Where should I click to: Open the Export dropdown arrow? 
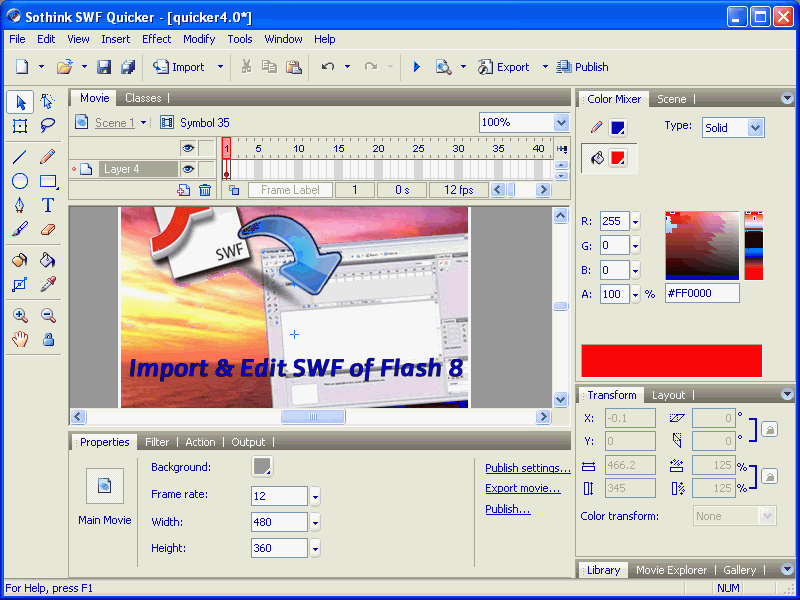[x=545, y=67]
